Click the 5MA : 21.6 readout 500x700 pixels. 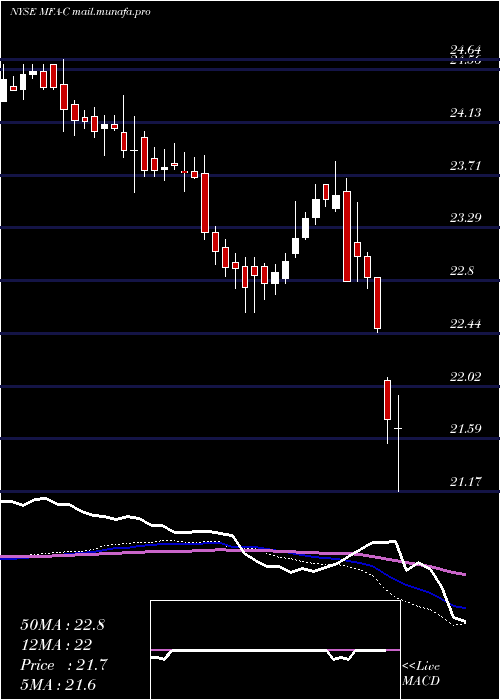(x=58, y=685)
